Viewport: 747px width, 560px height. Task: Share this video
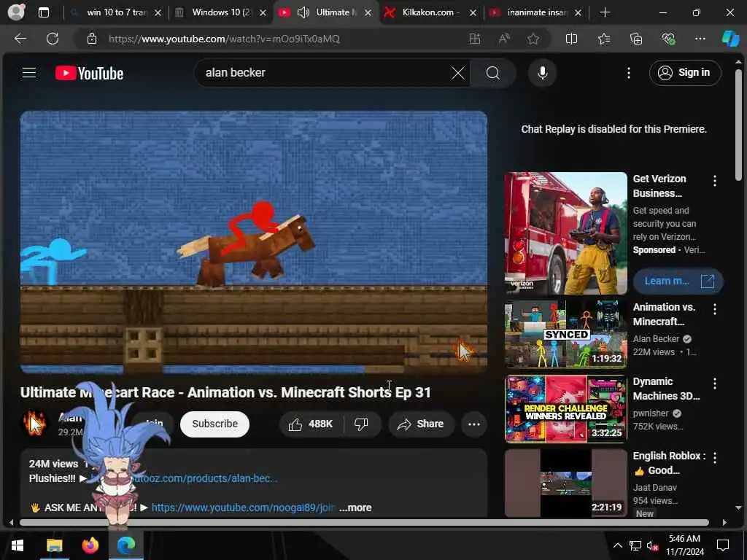(420, 424)
